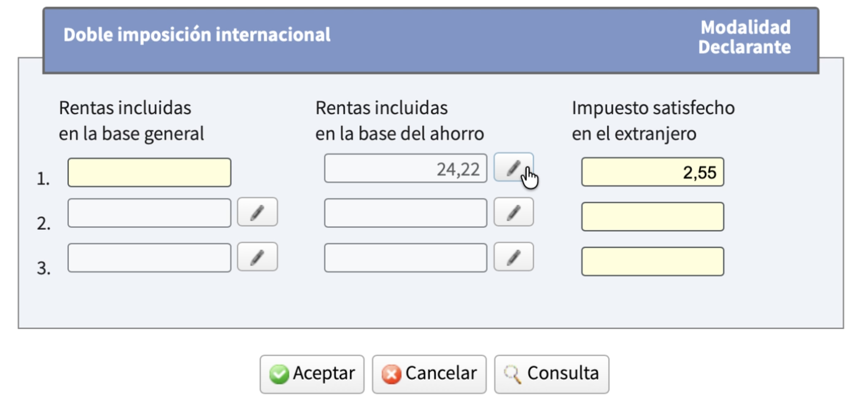Select row 3 base del ahorro field
Viewport: 868px width, 409px height.
[405, 257]
